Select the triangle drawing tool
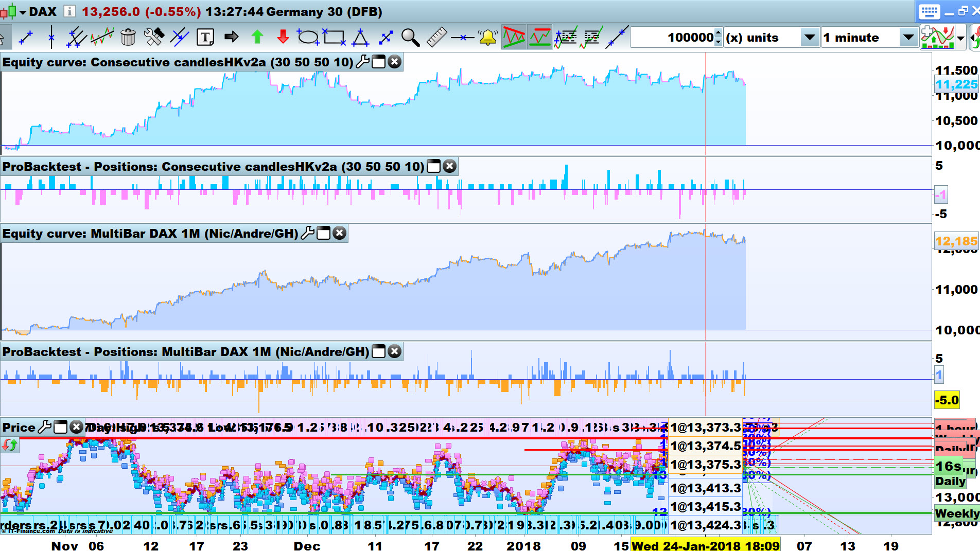Viewport: 980px width, 551px height. click(360, 38)
